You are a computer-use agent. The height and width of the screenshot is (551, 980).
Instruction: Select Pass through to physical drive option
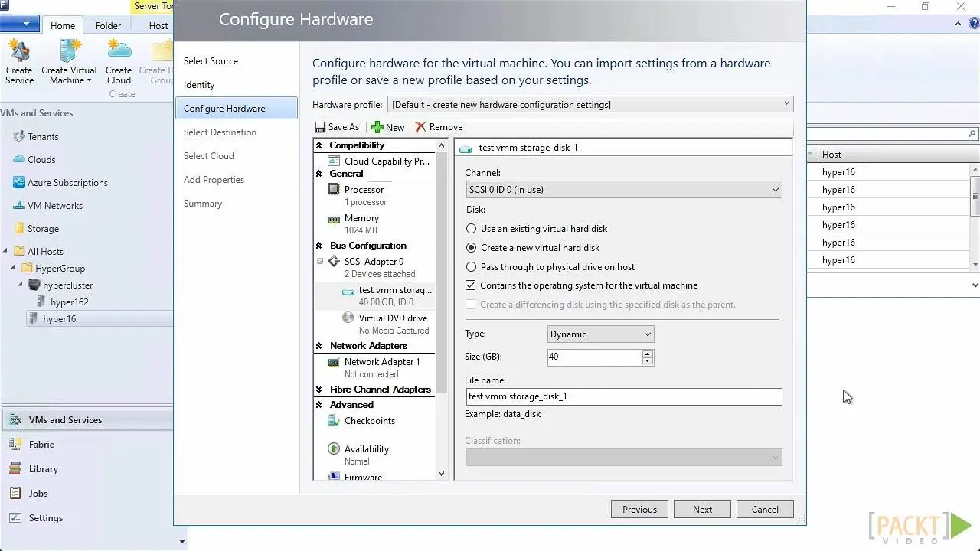tap(472, 267)
